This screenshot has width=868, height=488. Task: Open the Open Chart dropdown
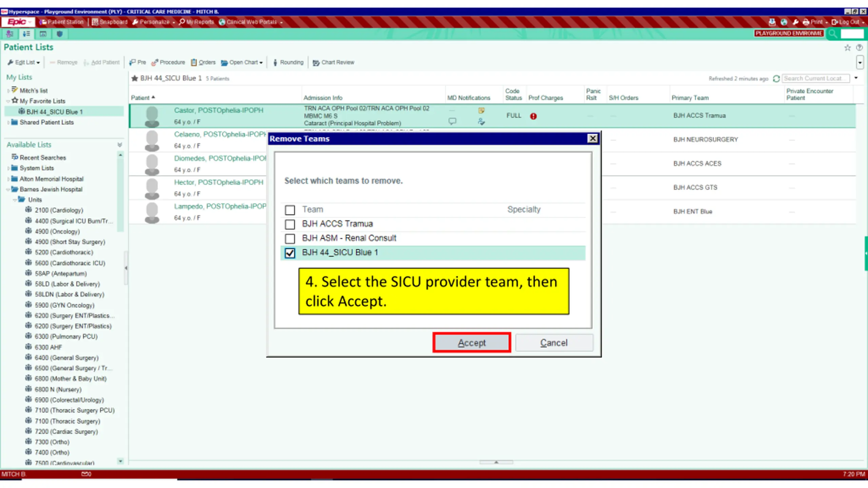242,62
